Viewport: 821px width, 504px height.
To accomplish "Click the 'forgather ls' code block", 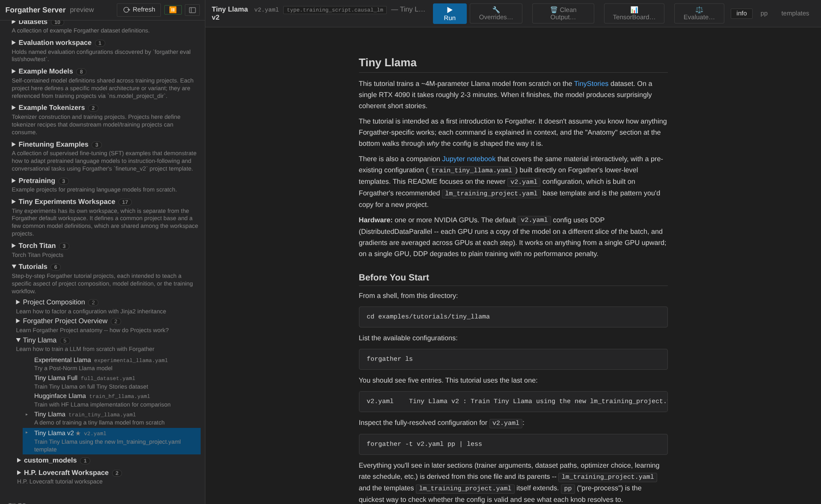I will coord(513,359).
